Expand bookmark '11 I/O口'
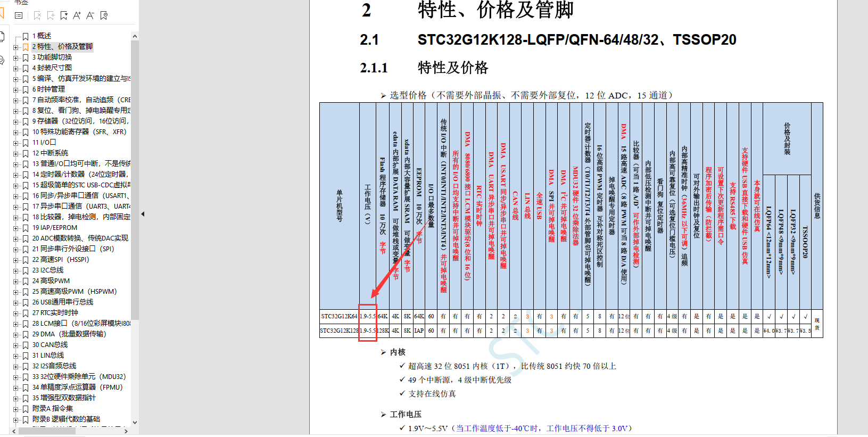This screenshot has width=868, height=437. point(15,143)
